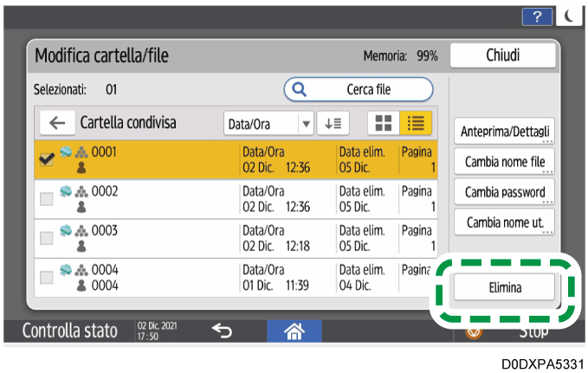588x373 pixels.
Task: Activate energy saver moon icon
Action: [x=572, y=16]
